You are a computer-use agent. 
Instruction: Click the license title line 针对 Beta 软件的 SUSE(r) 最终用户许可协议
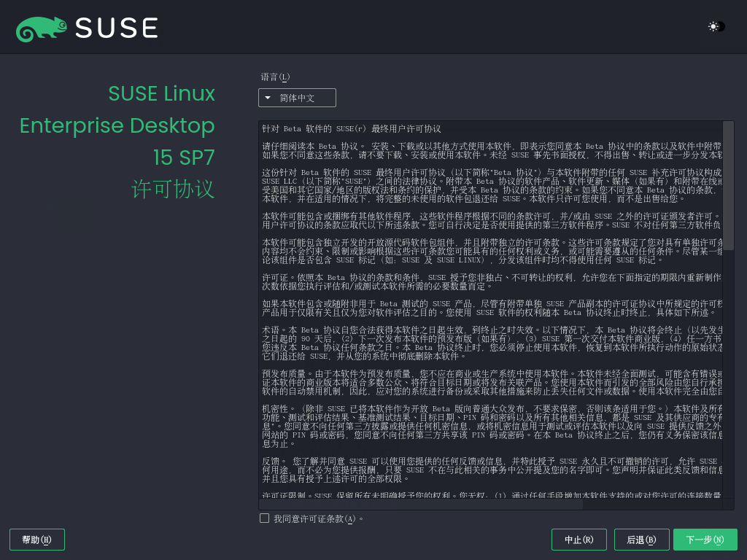[x=352, y=129]
